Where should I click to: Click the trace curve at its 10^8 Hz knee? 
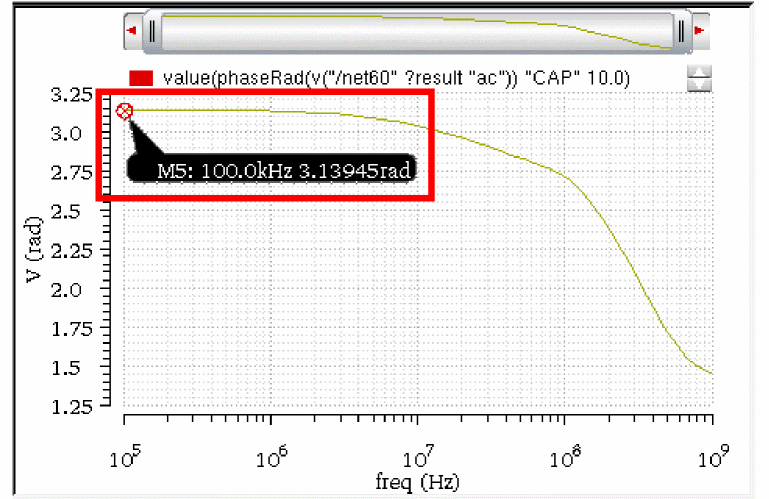pos(565,176)
